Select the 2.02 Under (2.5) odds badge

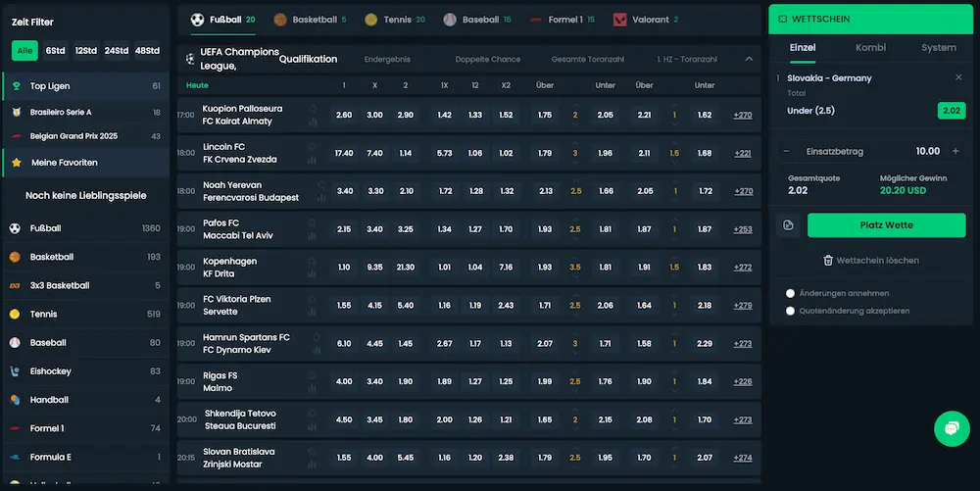(x=952, y=111)
